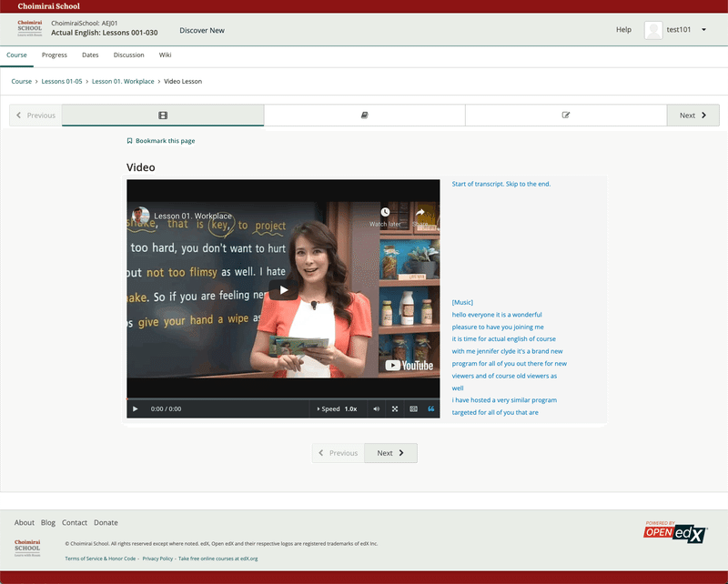This screenshot has height=584, width=728.
Task: Open Lesson 01. Workplace breadcrumb
Action: [x=123, y=81]
